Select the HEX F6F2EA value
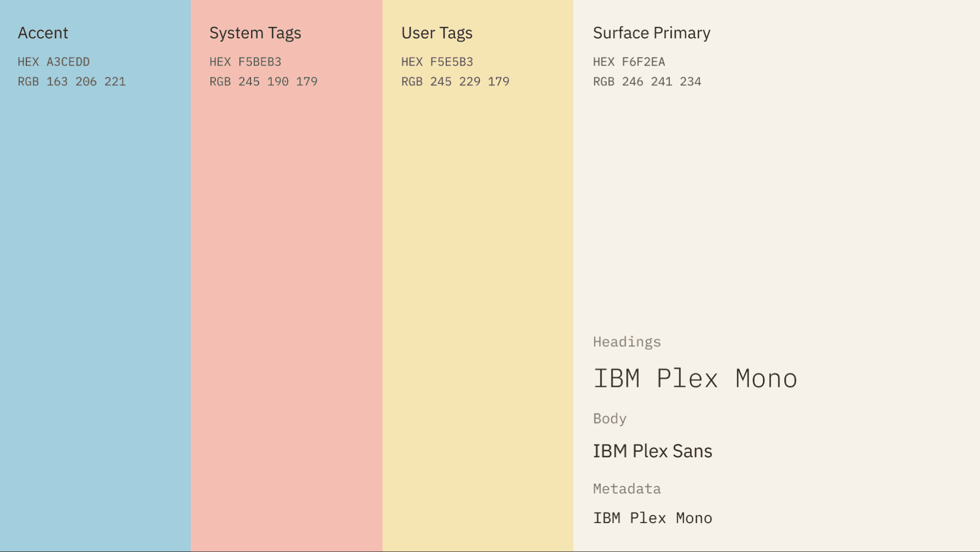Screen dimensions: 980x552 coord(629,62)
